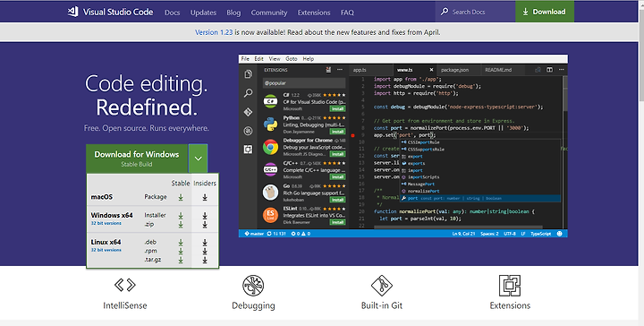Download Windows x64 .zip Insiders build
The width and height of the screenshot is (644, 326).
205,224
